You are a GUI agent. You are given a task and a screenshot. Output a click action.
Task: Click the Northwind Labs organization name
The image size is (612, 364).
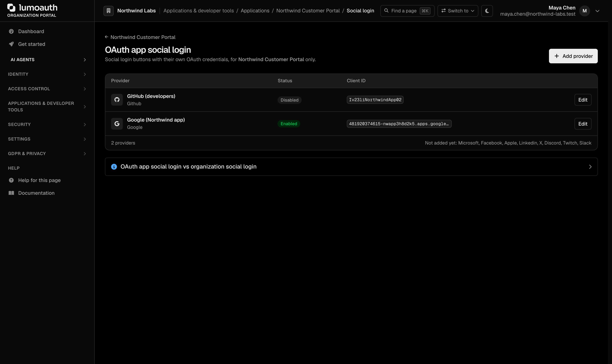click(136, 11)
